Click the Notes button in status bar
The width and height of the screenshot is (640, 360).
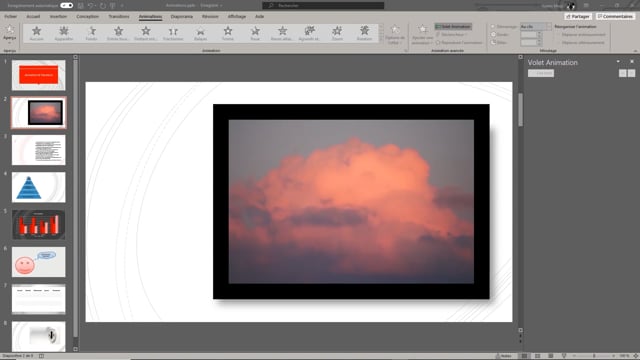tap(503, 356)
